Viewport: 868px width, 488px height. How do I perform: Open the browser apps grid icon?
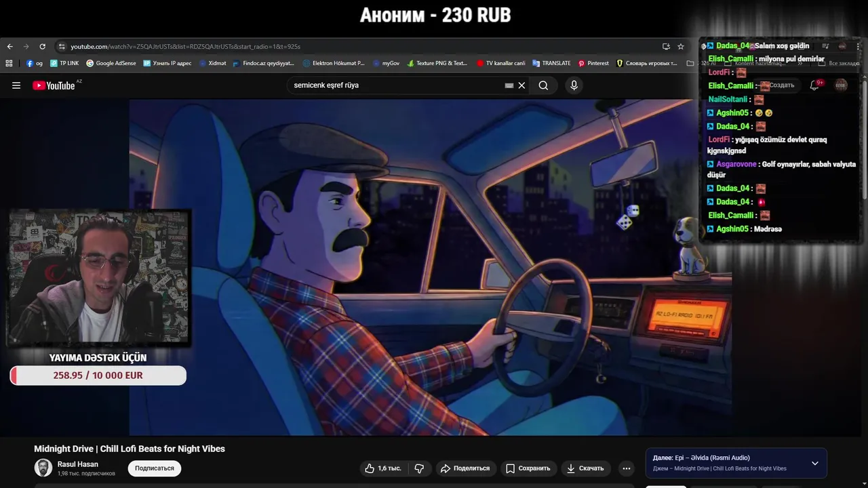(9, 63)
